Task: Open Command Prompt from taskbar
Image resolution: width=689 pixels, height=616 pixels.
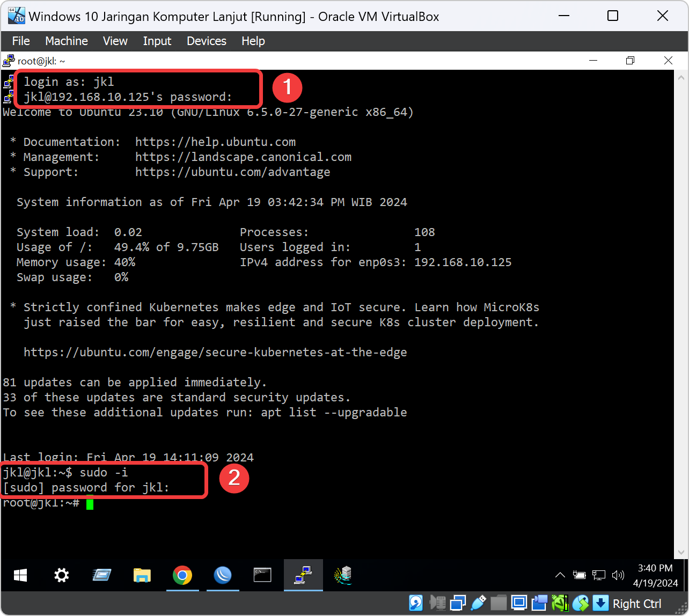Action: [262, 576]
